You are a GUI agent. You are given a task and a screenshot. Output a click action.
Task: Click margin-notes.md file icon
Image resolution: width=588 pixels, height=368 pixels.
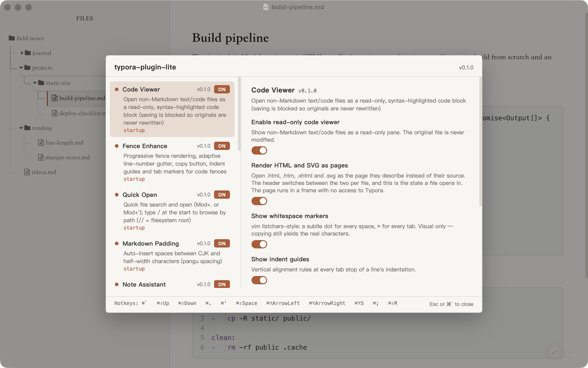pos(41,158)
